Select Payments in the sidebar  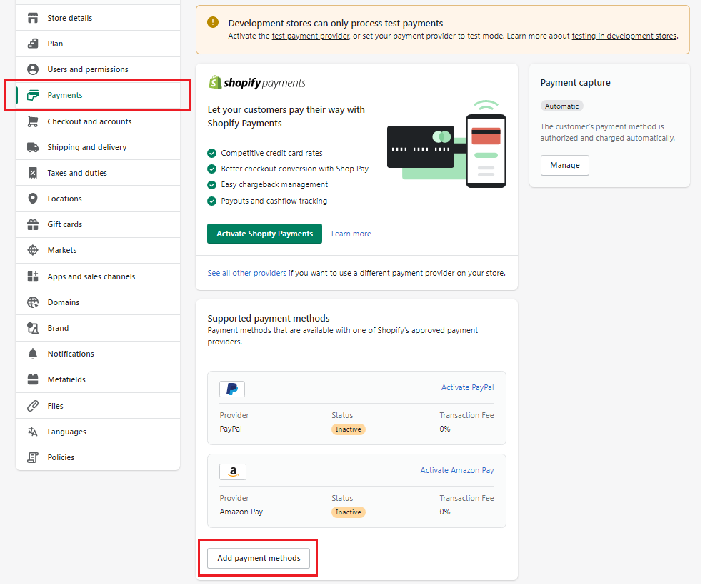point(98,95)
